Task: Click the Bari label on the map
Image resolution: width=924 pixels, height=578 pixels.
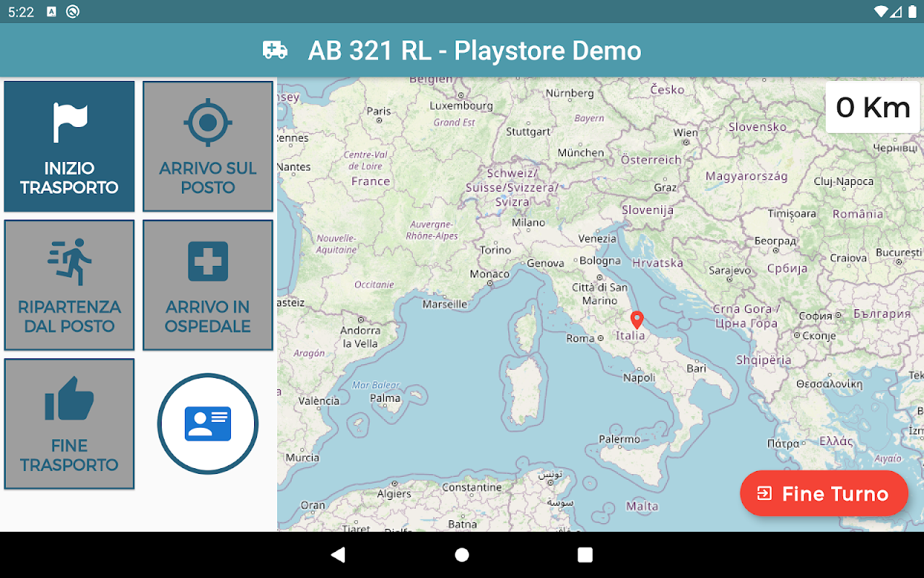Action: tap(697, 368)
